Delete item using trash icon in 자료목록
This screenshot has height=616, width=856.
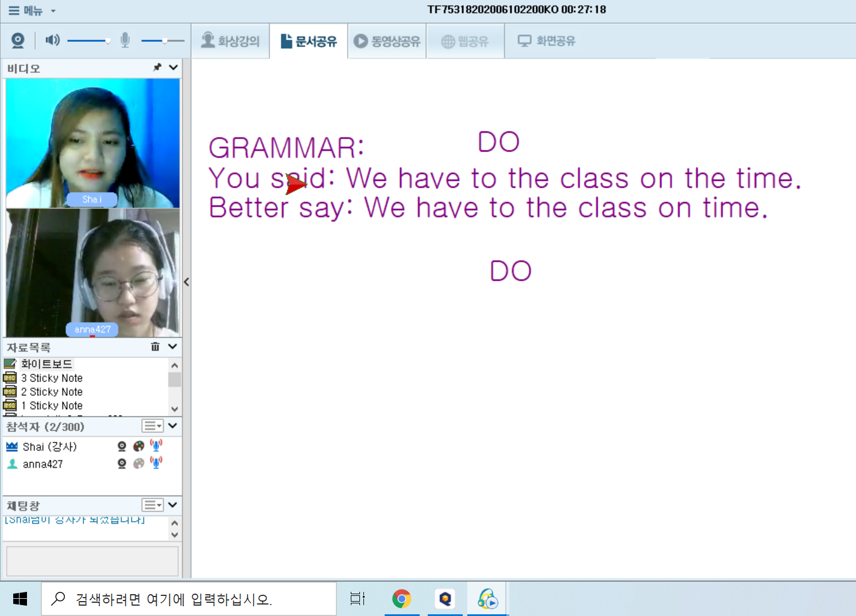(x=155, y=347)
